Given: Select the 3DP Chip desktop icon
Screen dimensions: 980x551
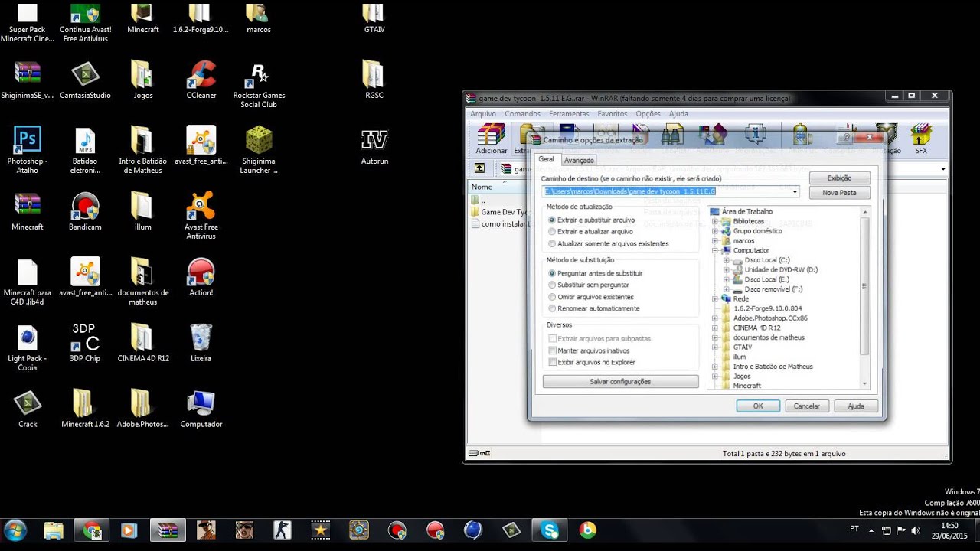Looking at the screenshot, I should click(85, 343).
